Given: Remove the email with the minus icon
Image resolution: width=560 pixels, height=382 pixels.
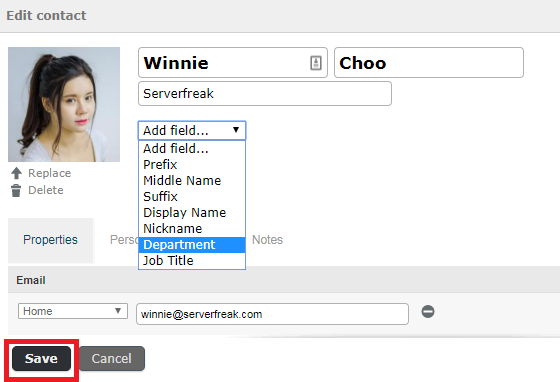Looking at the screenshot, I should coord(428,312).
